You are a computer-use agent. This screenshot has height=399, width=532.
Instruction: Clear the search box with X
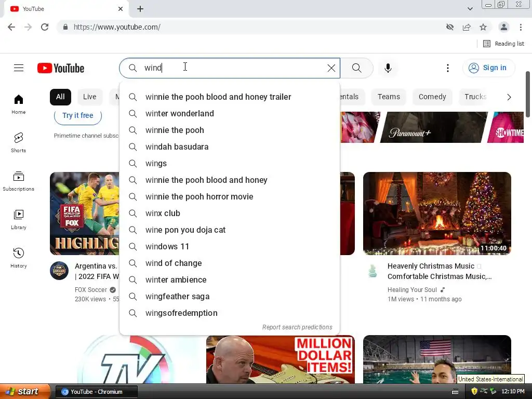point(331,68)
